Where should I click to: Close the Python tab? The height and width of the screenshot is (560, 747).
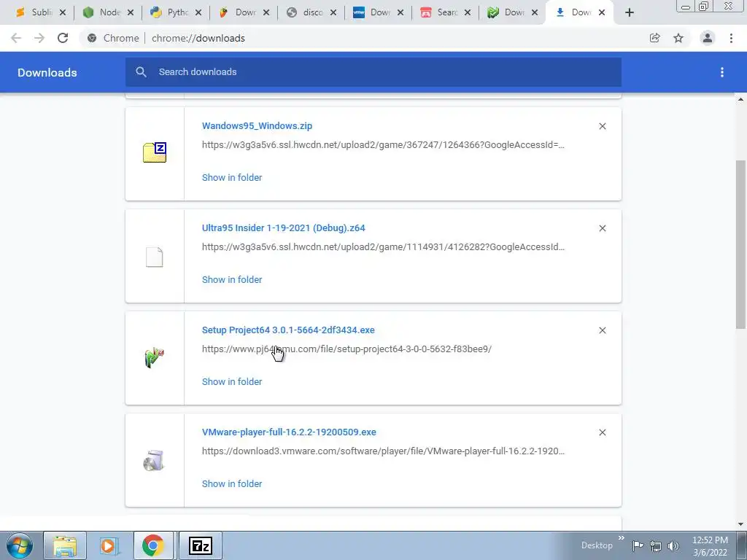198,12
